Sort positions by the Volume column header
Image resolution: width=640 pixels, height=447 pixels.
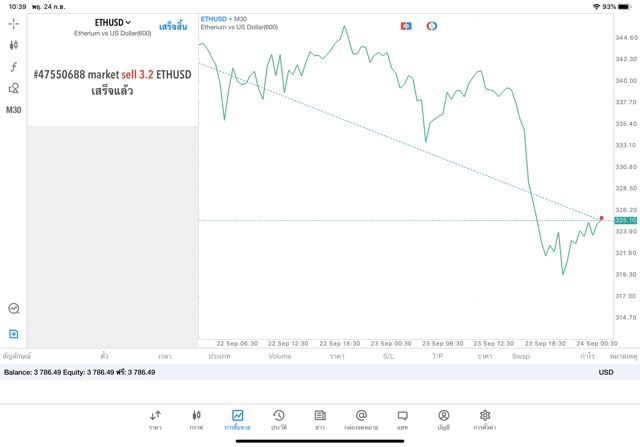click(x=280, y=356)
